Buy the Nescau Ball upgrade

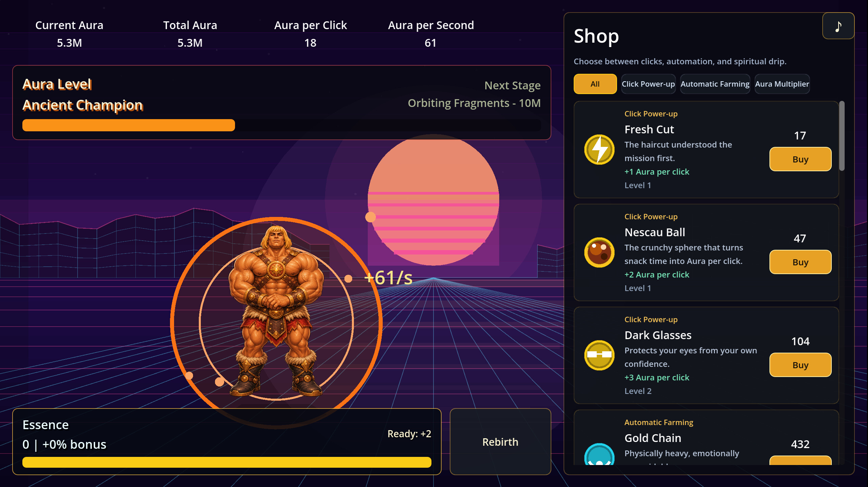(x=800, y=262)
